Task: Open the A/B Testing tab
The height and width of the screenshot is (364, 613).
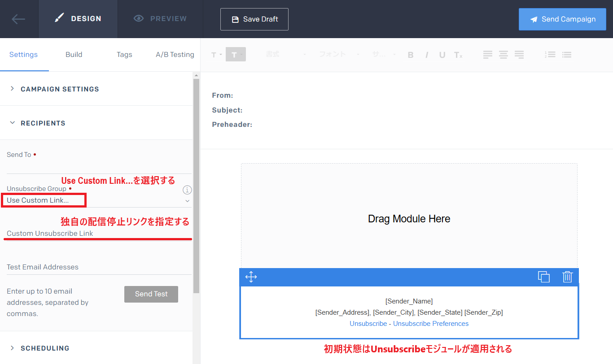Action: [175, 55]
